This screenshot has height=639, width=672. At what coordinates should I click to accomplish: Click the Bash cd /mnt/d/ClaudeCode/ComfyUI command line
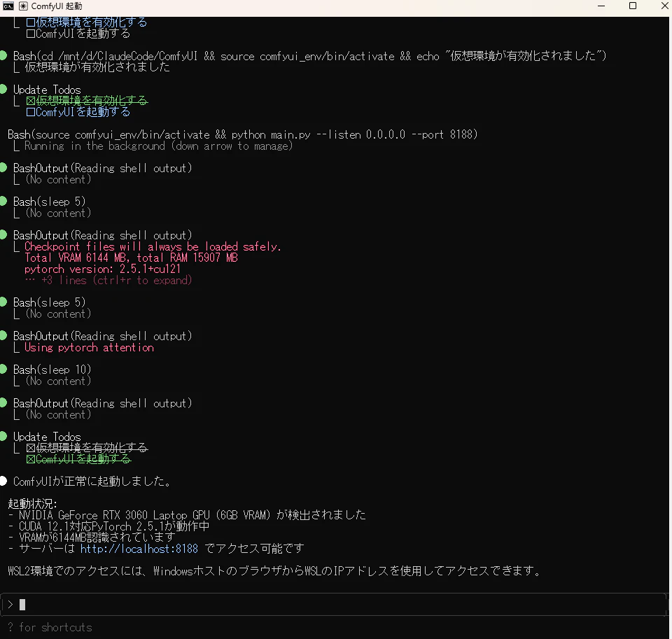(x=310, y=56)
